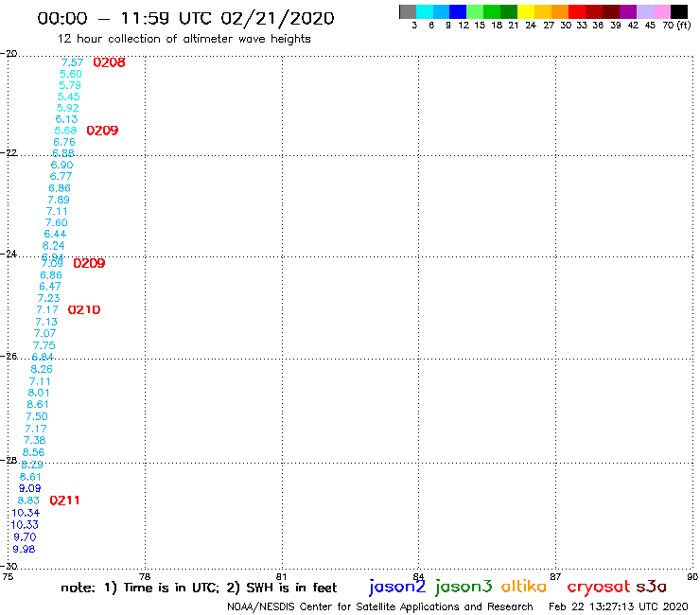Click the 0211 time stamp
This screenshot has height=615, width=700.
tap(64, 501)
